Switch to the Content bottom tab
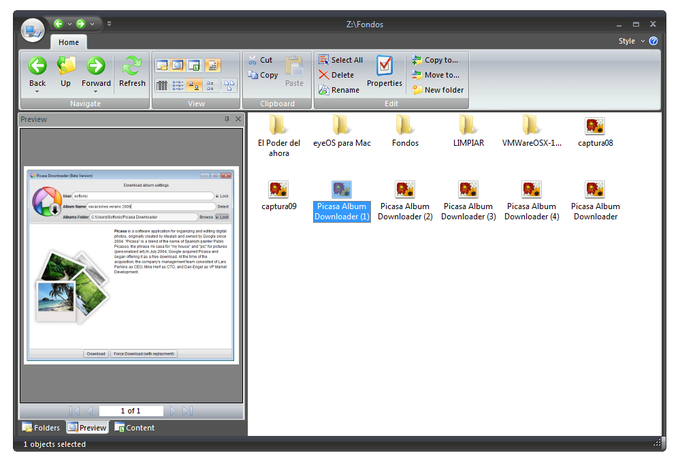The image size is (680, 470). click(x=134, y=428)
